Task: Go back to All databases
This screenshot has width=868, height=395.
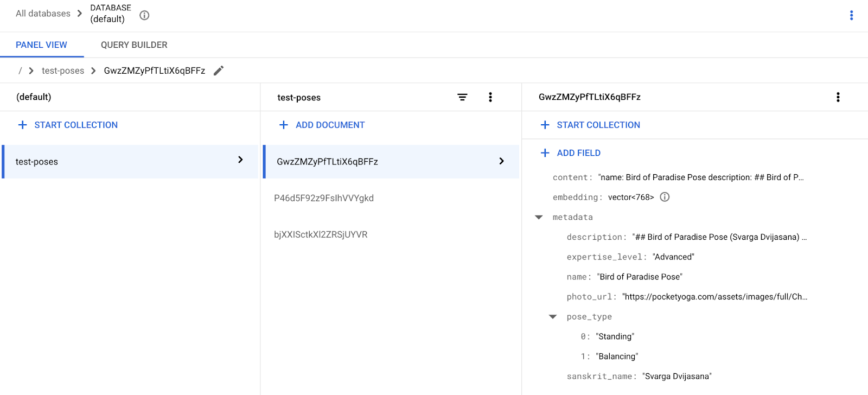Action: pyautogui.click(x=43, y=14)
